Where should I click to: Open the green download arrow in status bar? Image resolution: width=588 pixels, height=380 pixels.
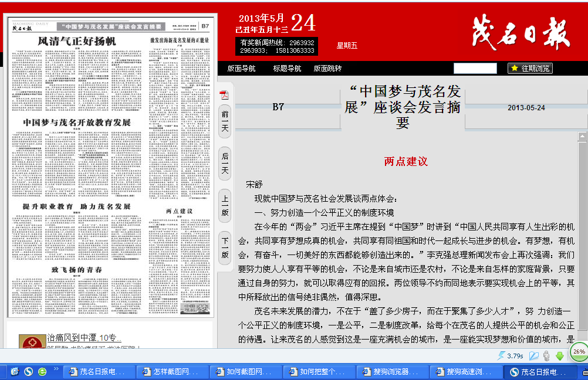coord(560,355)
